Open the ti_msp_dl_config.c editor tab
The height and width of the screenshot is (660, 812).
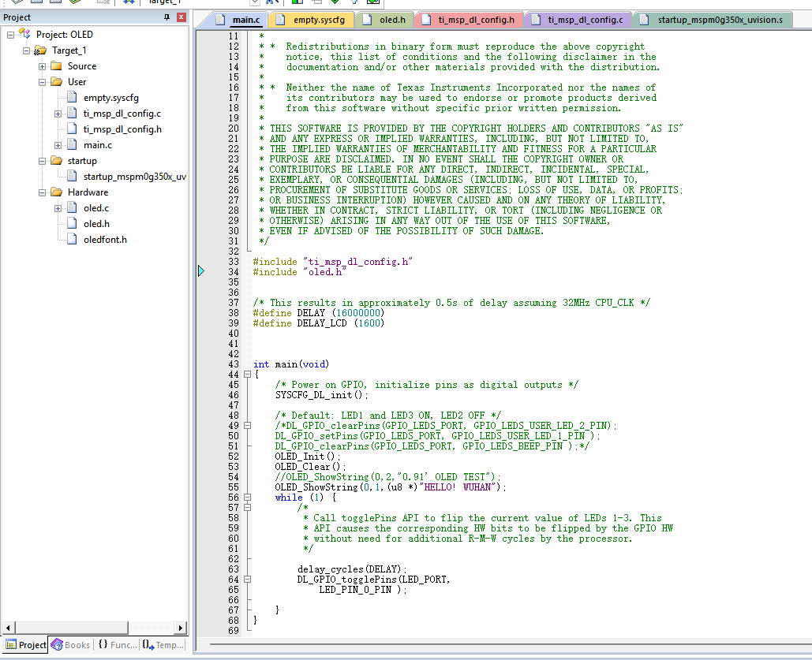pyautogui.click(x=579, y=20)
